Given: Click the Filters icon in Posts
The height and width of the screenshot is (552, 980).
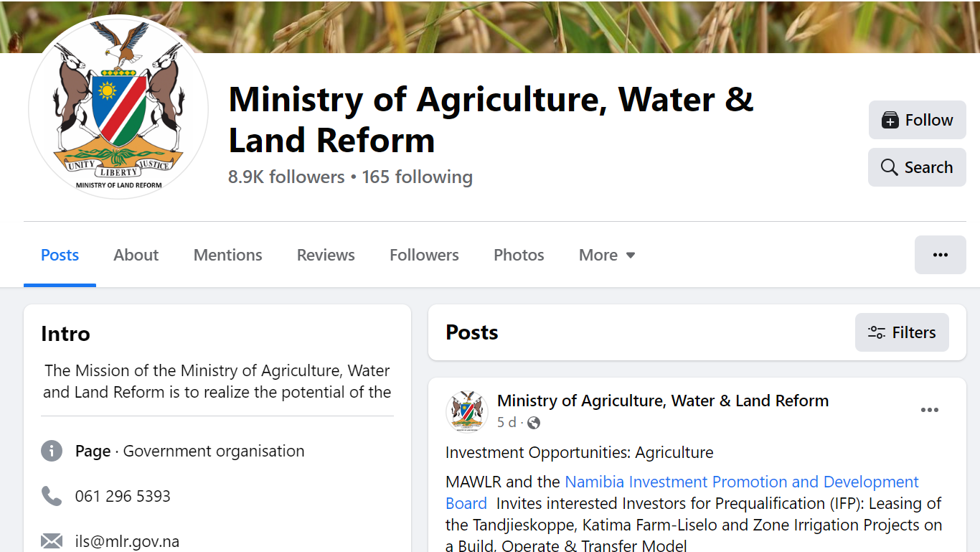Looking at the screenshot, I should tap(877, 332).
